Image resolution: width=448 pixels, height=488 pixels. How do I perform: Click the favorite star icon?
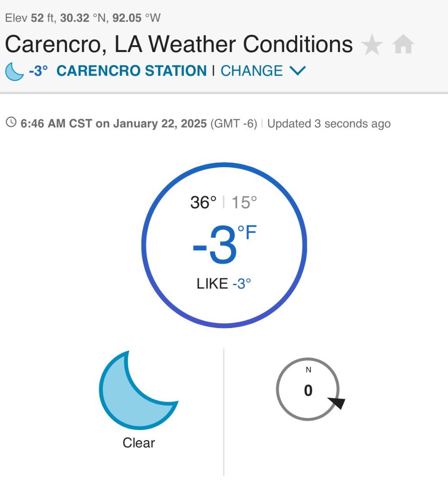(x=372, y=45)
